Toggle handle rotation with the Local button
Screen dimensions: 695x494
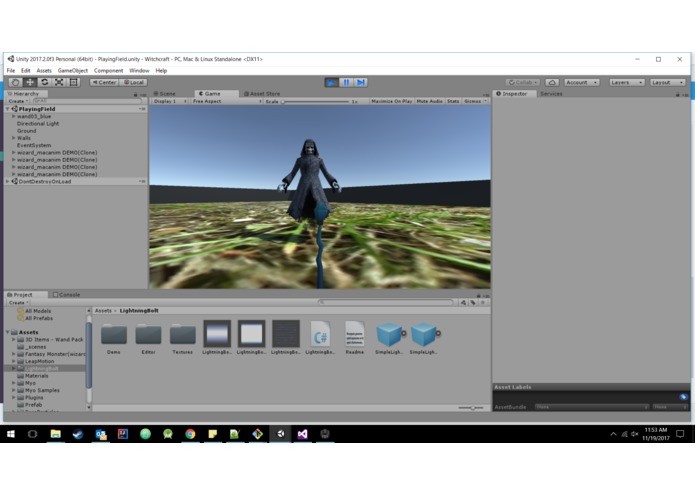(133, 82)
